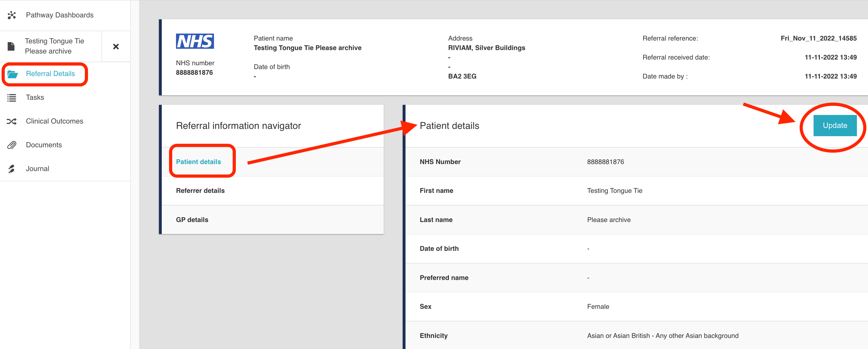This screenshot has height=349, width=868.
Task: Select Referrer details in the navigator
Action: 200,191
